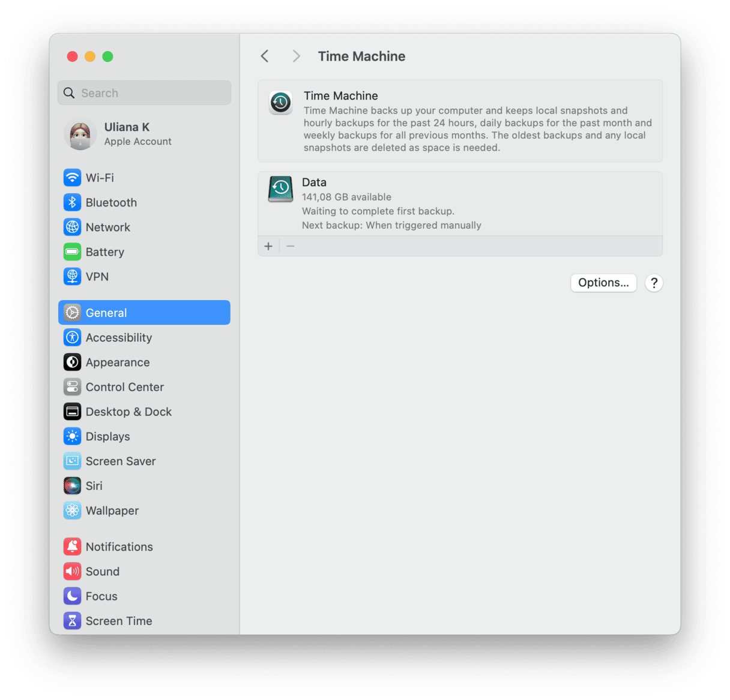Open Bluetooth settings
The height and width of the screenshot is (700, 730).
point(144,202)
